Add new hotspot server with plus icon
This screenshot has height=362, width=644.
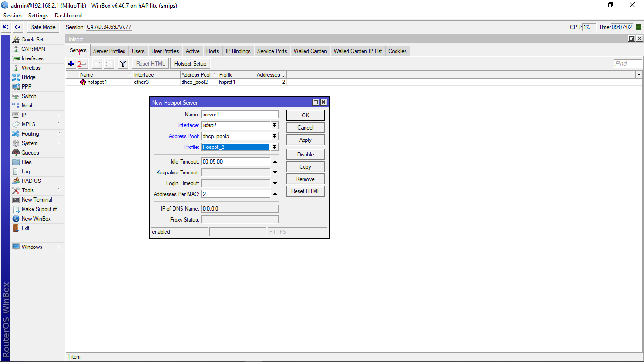click(x=71, y=64)
